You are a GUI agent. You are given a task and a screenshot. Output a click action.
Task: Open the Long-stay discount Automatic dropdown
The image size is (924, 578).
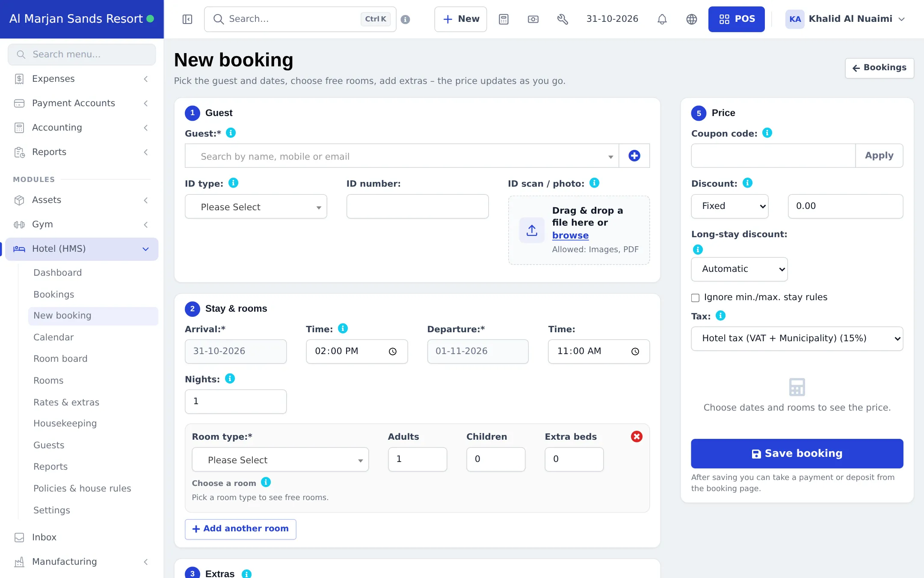coord(739,269)
